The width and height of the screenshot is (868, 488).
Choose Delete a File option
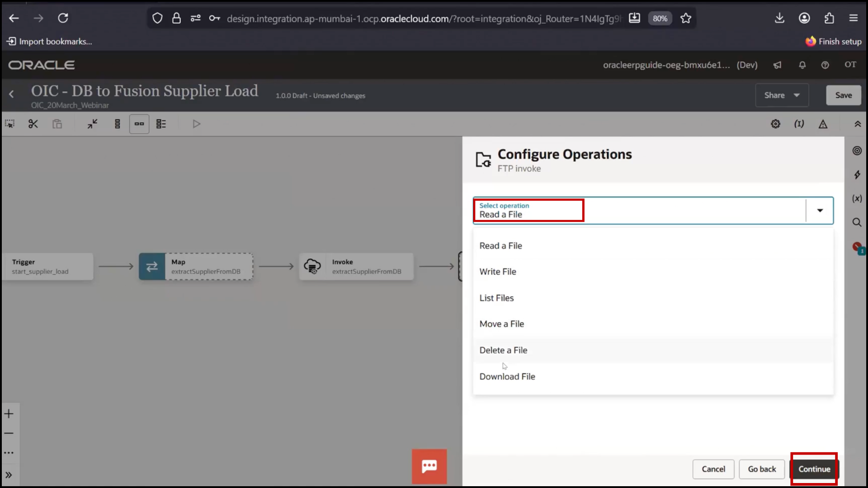click(x=653, y=350)
